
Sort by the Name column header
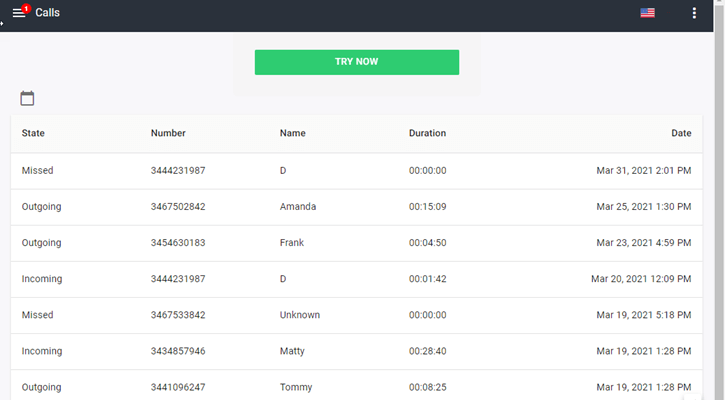(x=292, y=133)
